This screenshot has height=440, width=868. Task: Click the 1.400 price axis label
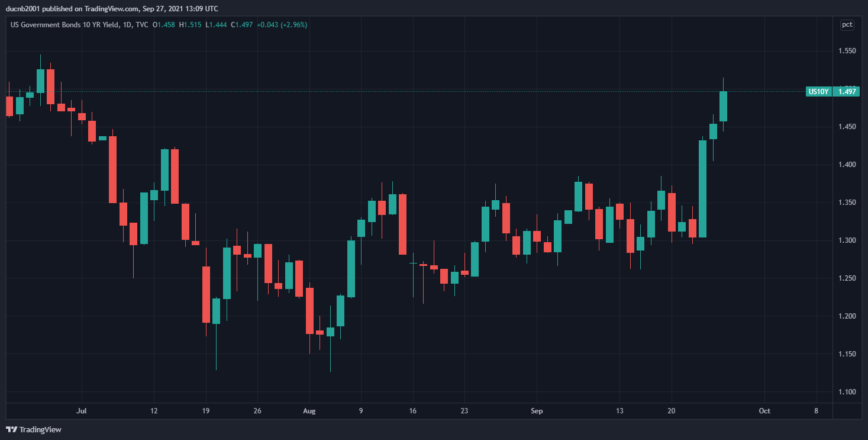(x=847, y=165)
